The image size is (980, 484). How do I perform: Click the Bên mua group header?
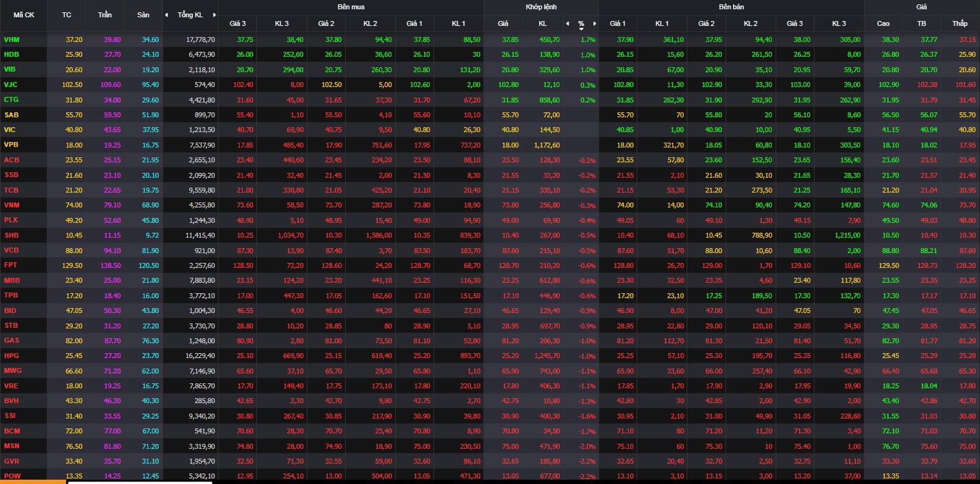pos(351,7)
